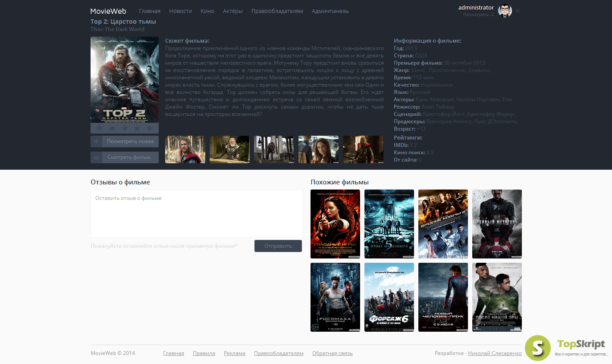Open still of Thor in the forest
Screen dimensions: 612x364
click(185, 149)
